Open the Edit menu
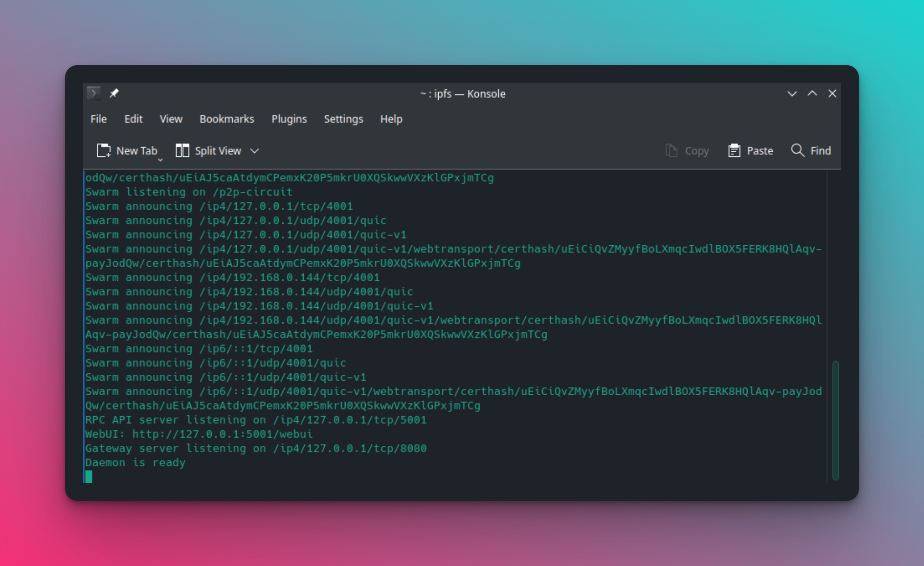 pyautogui.click(x=133, y=119)
